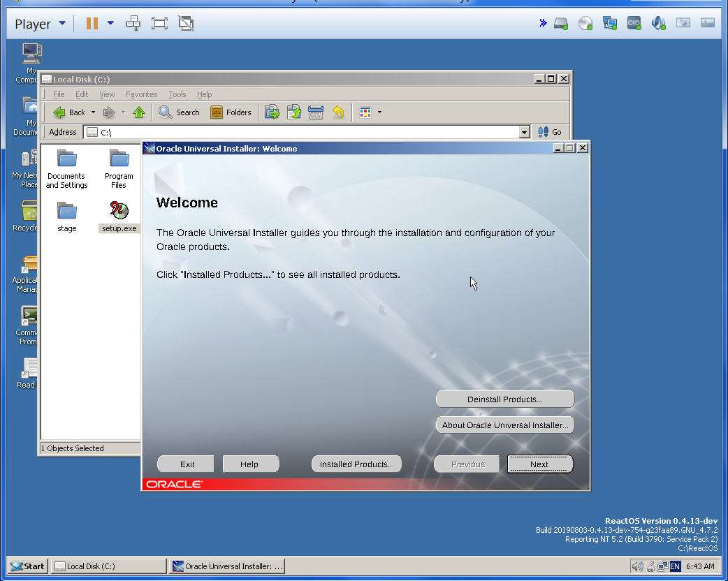This screenshot has height=581, width=728.
Task: Click Deinstall Products... button
Action: (505, 399)
